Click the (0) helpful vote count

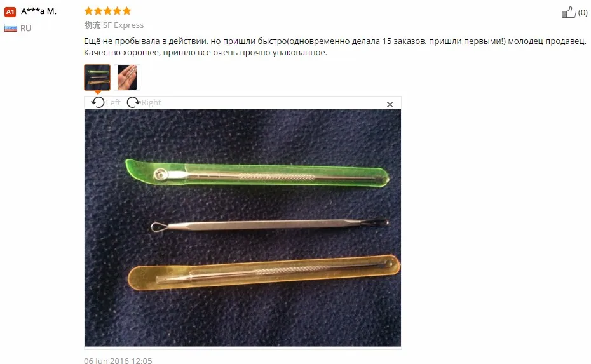583,13
